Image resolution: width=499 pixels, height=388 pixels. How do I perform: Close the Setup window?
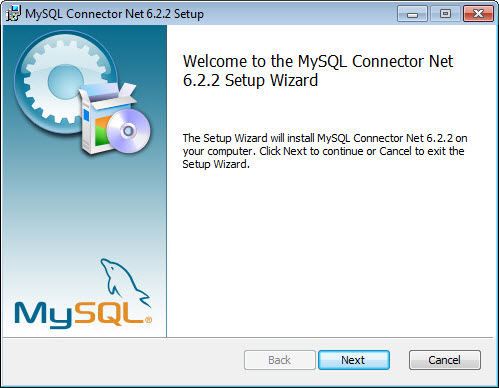(478, 14)
